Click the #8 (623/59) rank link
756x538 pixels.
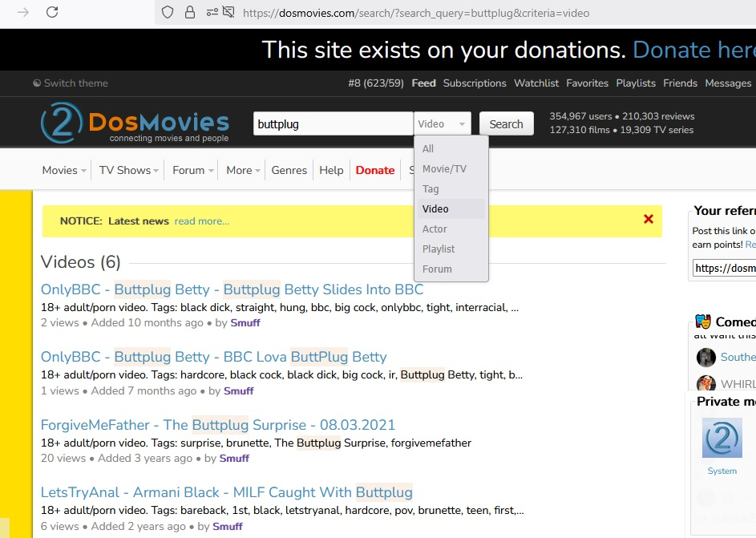click(x=376, y=83)
